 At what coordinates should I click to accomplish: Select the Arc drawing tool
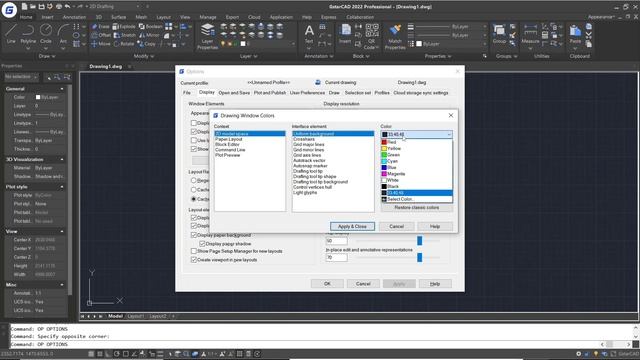click(x=63, y=33)
